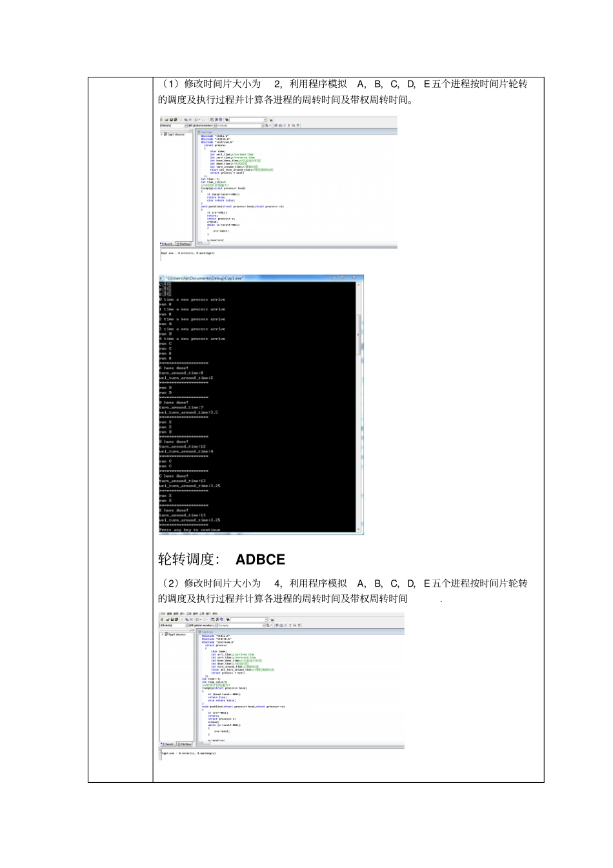Click Open file icon in the lower IDE toolbar

(x=168, y=620)
